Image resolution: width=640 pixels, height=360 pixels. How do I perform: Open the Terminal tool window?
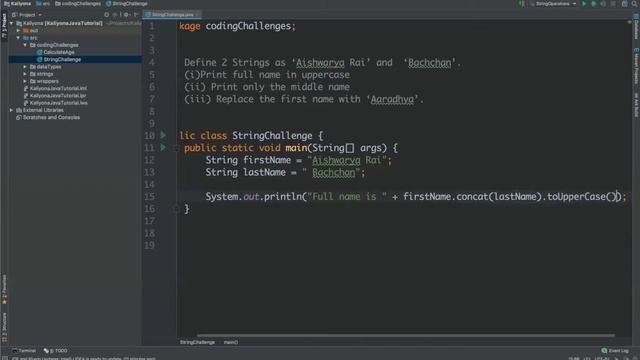[x=24, y=351]
